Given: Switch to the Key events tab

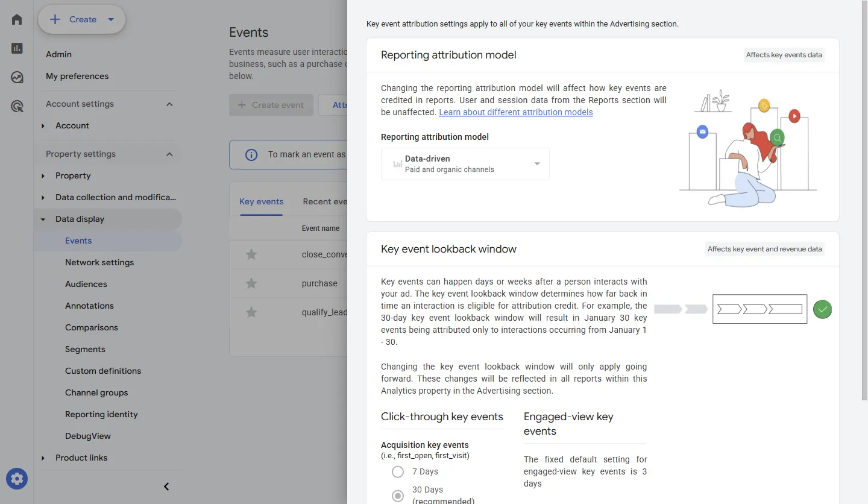Looking at the screenshot, I should (x=262, y=201).
